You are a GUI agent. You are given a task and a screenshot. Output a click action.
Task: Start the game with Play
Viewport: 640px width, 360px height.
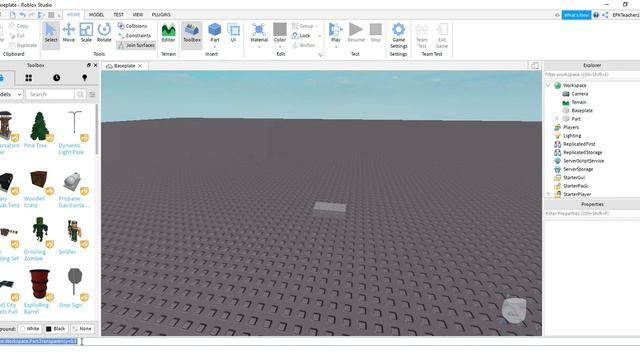(x=336, y=32)
